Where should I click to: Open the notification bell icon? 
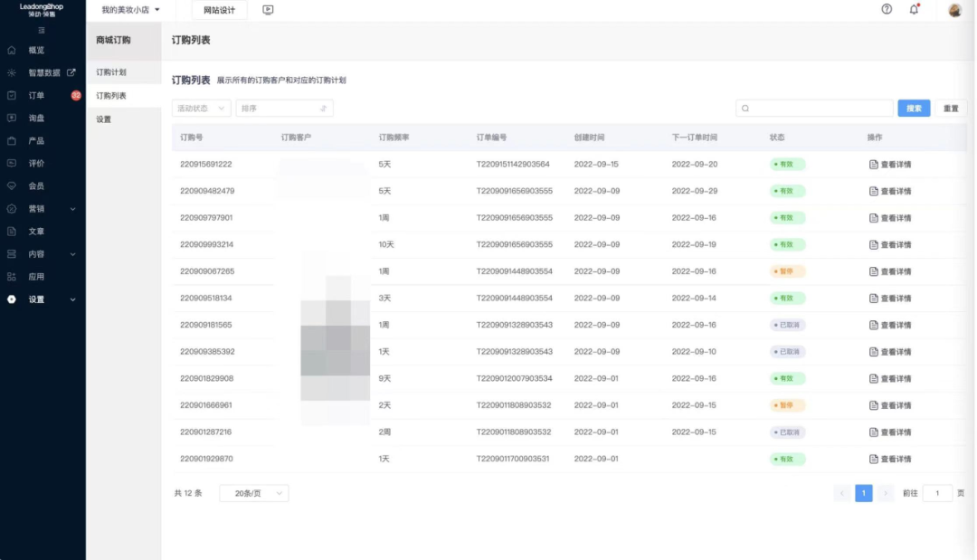click(914, 9)
